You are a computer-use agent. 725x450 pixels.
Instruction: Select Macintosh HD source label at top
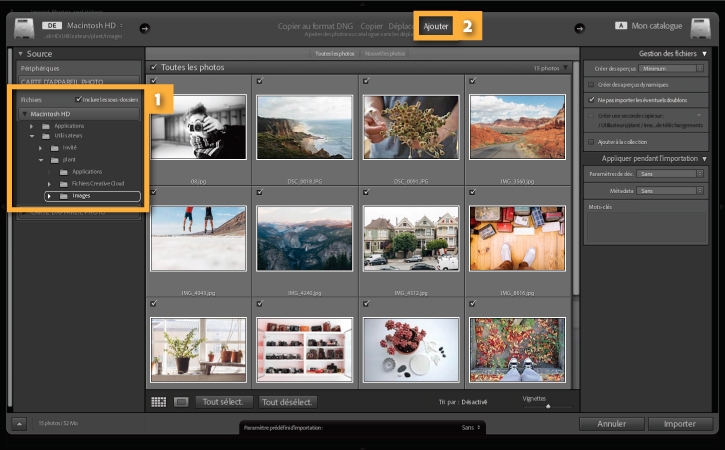91,25
